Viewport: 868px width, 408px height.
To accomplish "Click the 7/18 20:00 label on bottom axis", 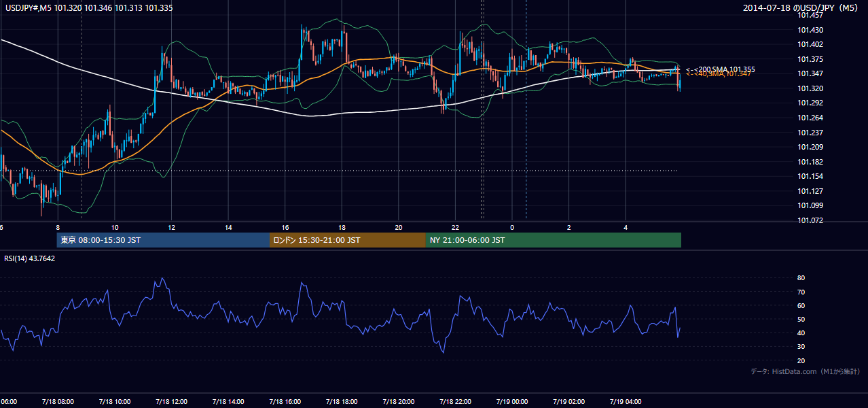I will (x=398, y=401).
